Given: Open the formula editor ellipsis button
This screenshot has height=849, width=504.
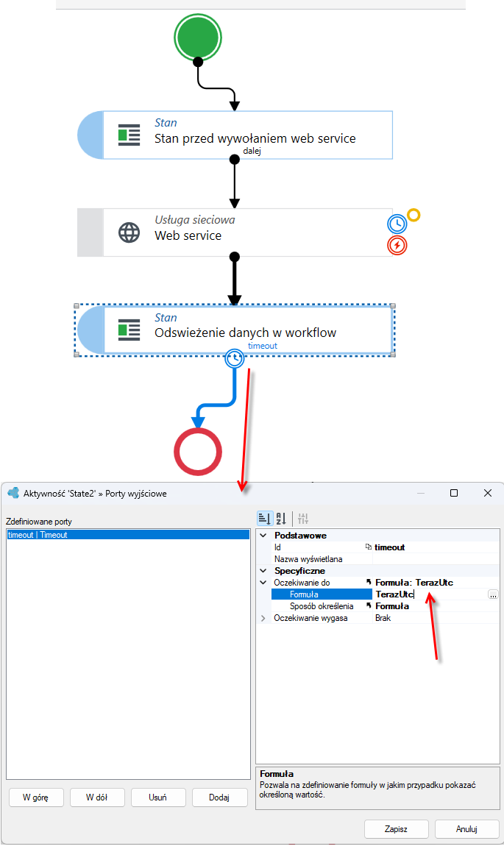Looking at the screenshot, I should 493,594.
